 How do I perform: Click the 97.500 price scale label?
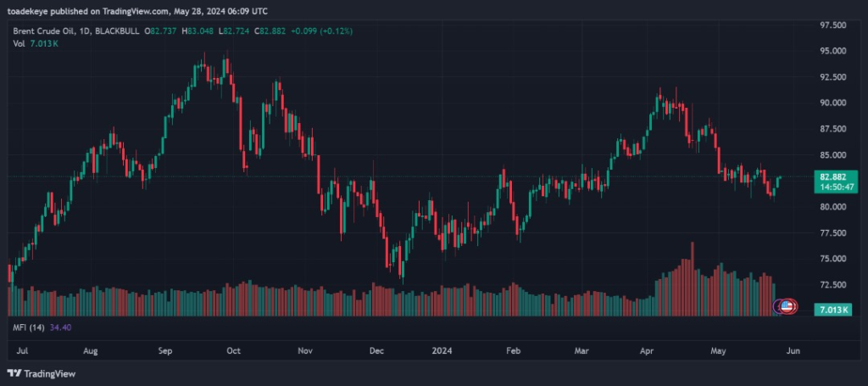(x=831, y=25)
